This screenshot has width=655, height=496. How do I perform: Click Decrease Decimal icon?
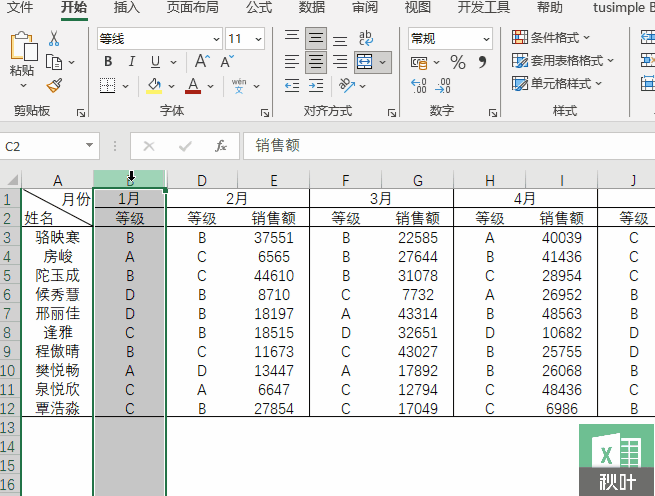pyautogui.click(x=443, y=86)
